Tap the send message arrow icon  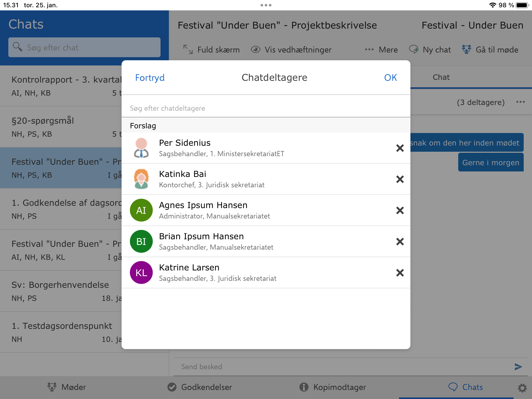pos(518,367)
